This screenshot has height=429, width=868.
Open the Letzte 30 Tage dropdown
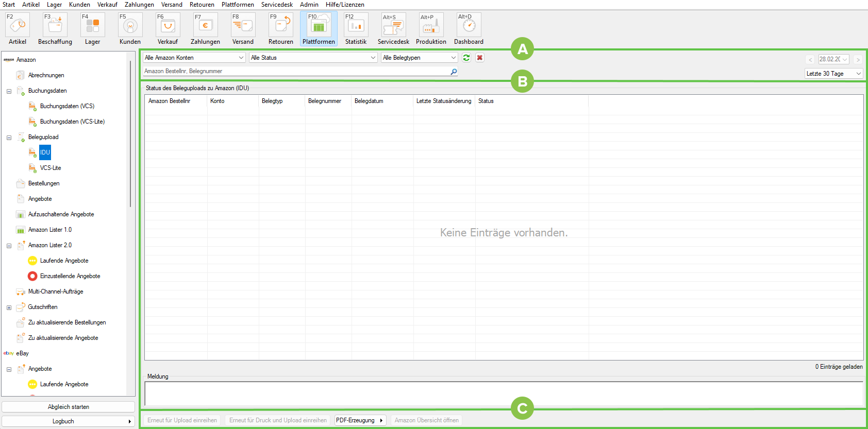click(833, 74)
